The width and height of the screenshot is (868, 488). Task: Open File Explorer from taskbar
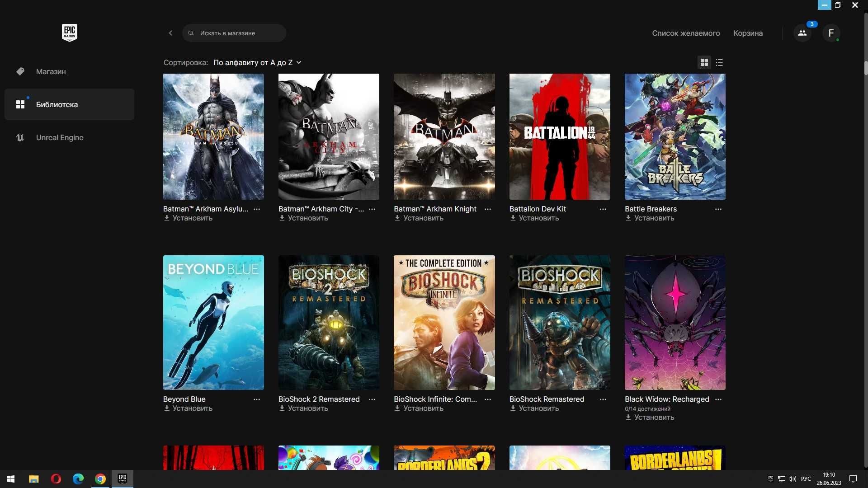pyautogui.click(x=33, y=479)
